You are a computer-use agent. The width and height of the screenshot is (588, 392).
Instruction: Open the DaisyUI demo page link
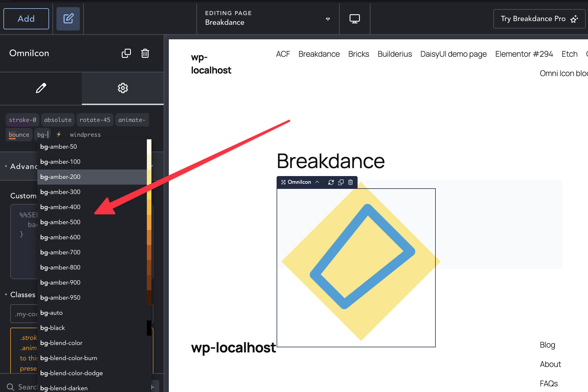[x=454, y=54]
